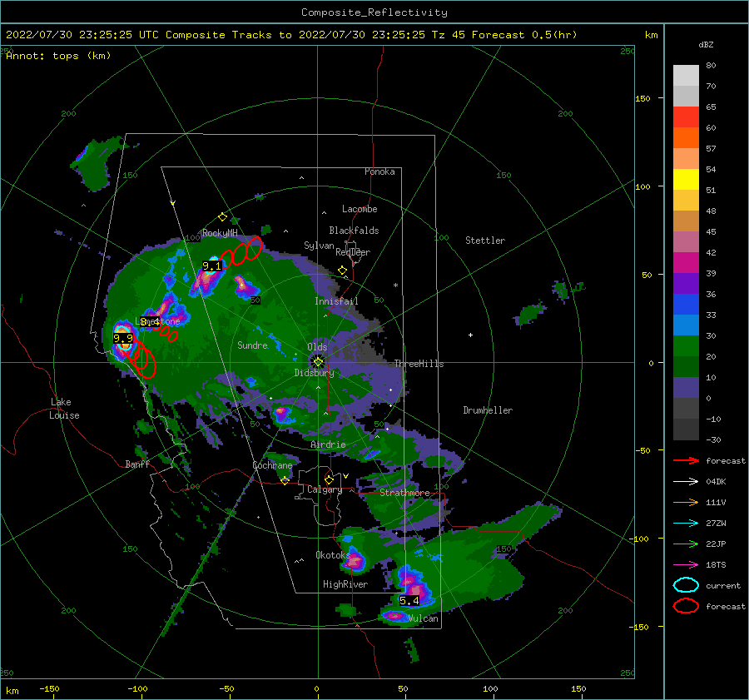Viewport: 749px width, 700px height.
Task: Click the Airdrie town label
Action: pyautogui.click(x=328, y=444)
